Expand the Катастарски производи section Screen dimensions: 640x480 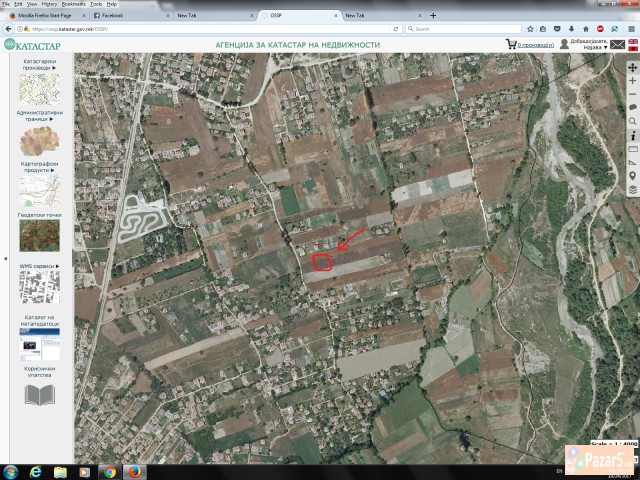40,66
